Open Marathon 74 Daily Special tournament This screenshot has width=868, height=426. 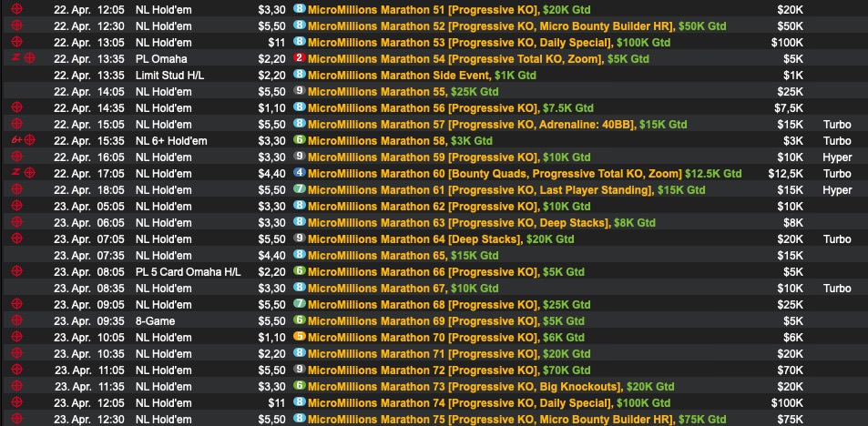pyautogui.click(x=489, y=402)
